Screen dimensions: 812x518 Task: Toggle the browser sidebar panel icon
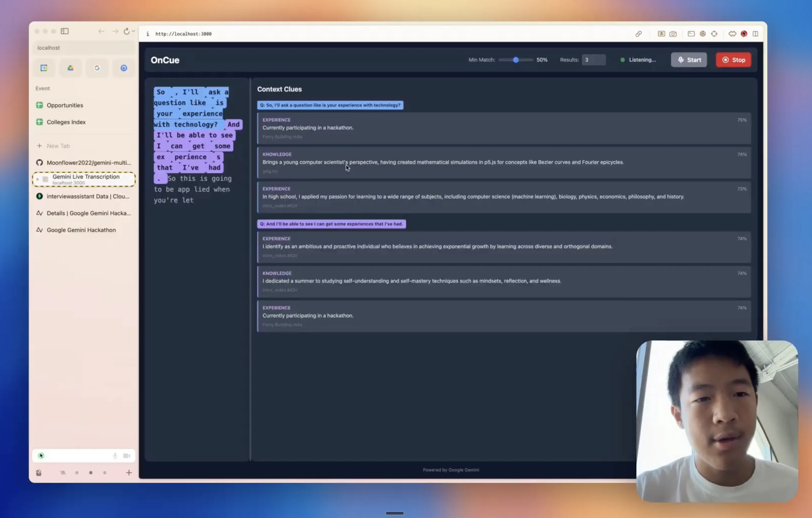pos(65,31)
